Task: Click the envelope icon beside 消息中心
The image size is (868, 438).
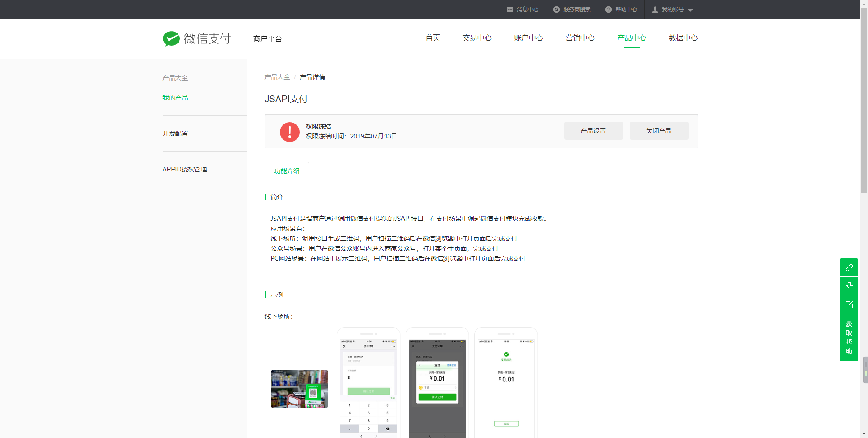Action: point(510,10)
